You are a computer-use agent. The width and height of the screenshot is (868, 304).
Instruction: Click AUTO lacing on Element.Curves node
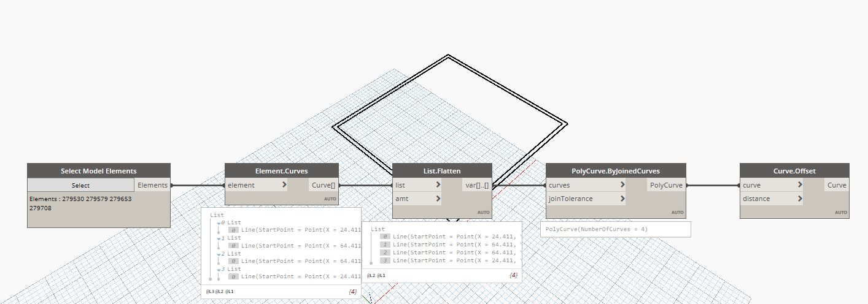point(330,199)
